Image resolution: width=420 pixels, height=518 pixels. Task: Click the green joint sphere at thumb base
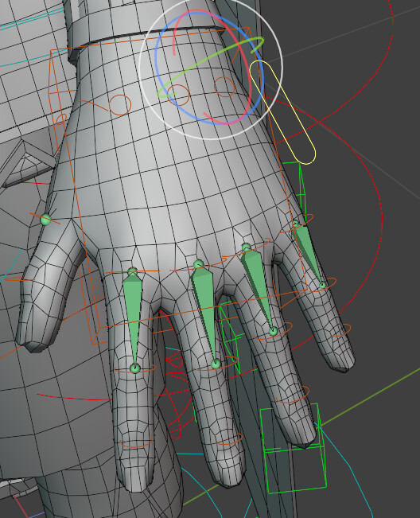tap(45, 219)
